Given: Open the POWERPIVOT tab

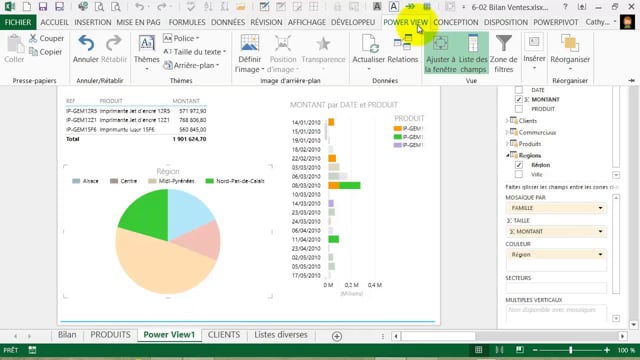Looking at the screenshot, I should click(556, 22).
